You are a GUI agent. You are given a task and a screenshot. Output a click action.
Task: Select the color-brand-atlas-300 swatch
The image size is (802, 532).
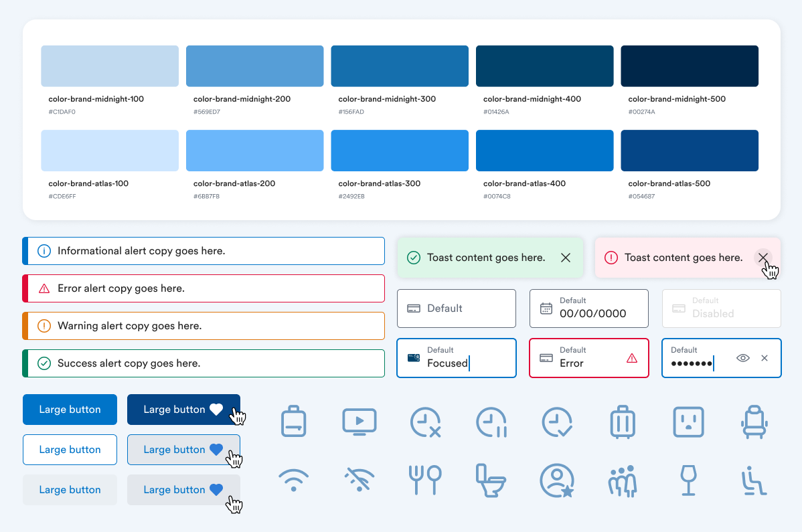(399, 150)
